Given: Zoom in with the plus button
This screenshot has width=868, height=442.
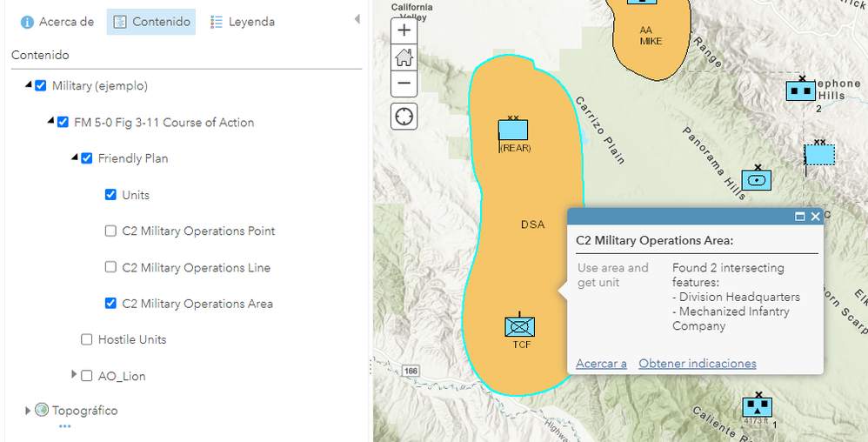Looking at the screenshot, I should (x=404, y=30).
